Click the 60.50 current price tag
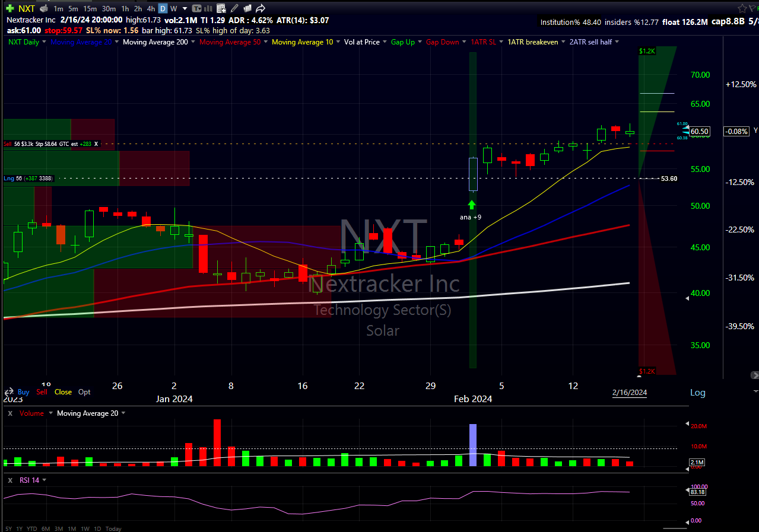Image resolution: width=759 pixels, height=532 pixels. pos(700,131)
